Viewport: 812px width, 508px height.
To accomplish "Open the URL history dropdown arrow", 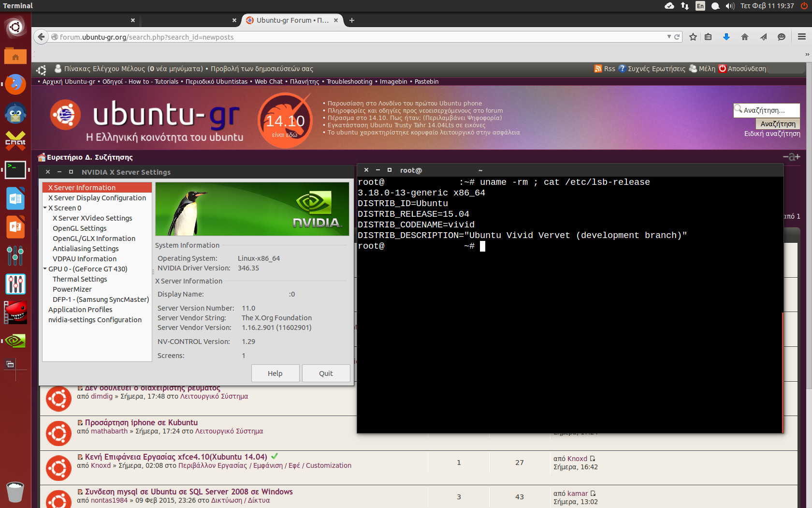I will (669, 37).
